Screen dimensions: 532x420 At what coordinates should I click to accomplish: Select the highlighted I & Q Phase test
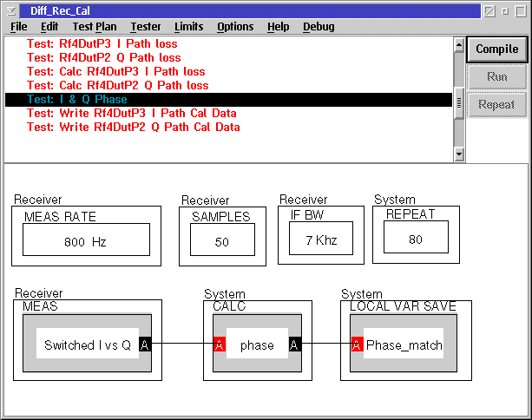tap(228, 100)
